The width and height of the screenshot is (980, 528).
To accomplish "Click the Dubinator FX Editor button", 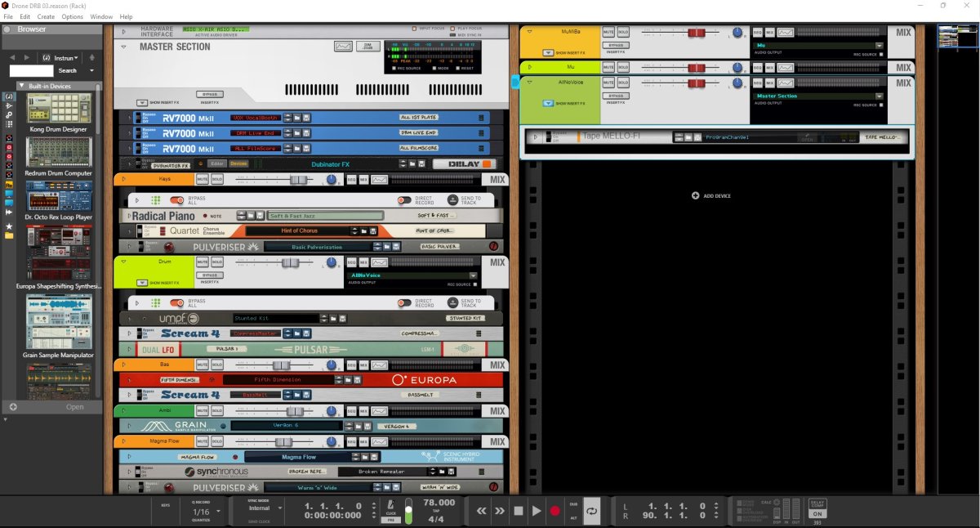I will (x=218, y=164).
